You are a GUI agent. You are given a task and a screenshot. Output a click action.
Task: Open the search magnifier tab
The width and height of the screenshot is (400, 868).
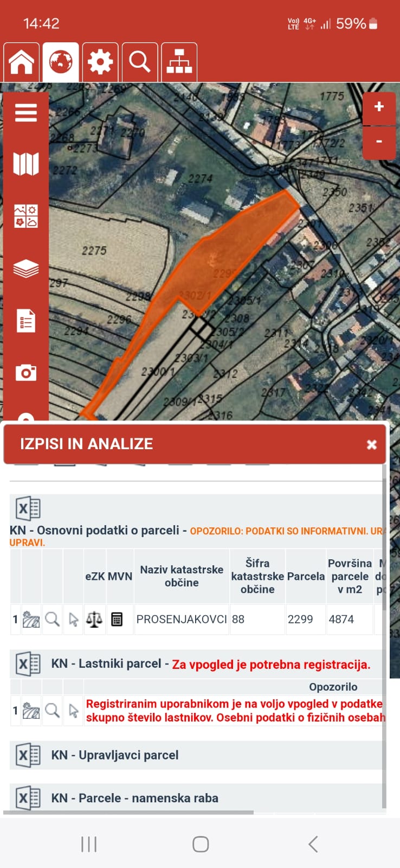tap(140, 62)
